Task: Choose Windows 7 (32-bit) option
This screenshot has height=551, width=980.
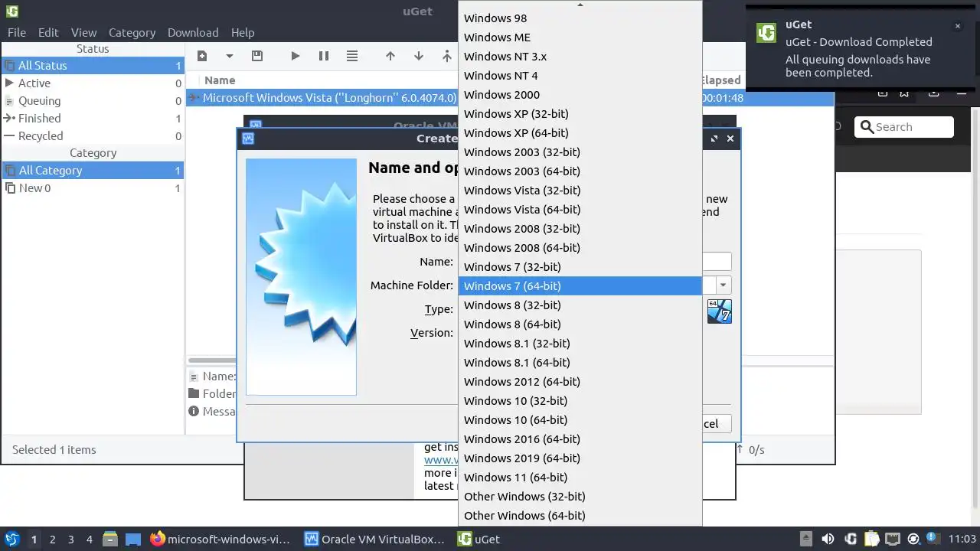Action: tap(580, 266)
